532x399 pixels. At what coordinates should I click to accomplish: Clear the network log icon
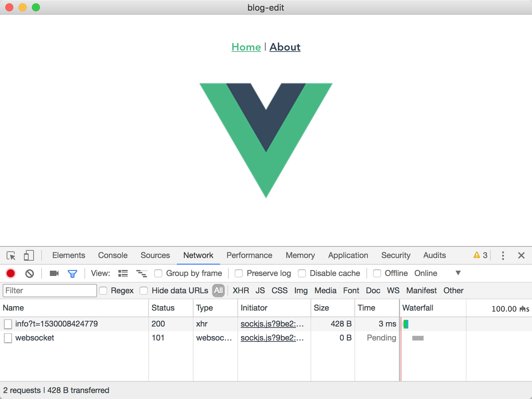[x=30, y=273]
